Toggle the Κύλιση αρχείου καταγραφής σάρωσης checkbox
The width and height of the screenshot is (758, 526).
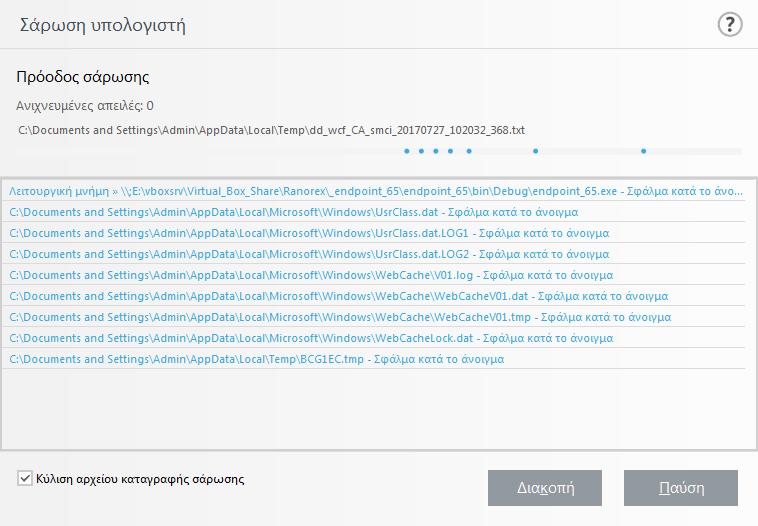tap(25, 478)
